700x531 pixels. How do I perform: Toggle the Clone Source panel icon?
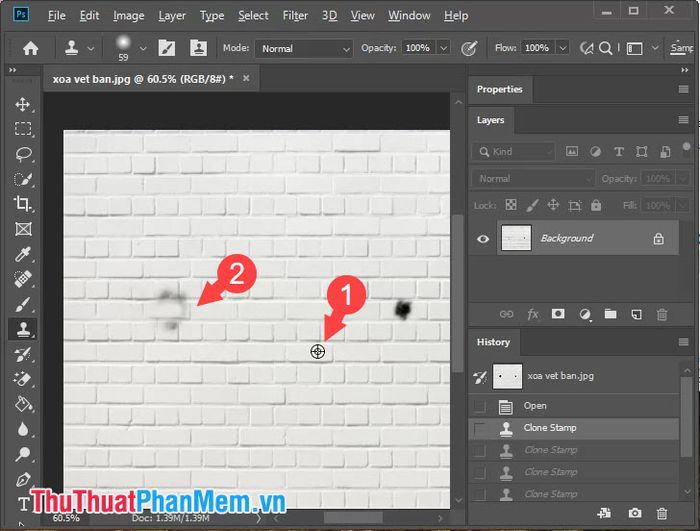(x=198, y=48)
